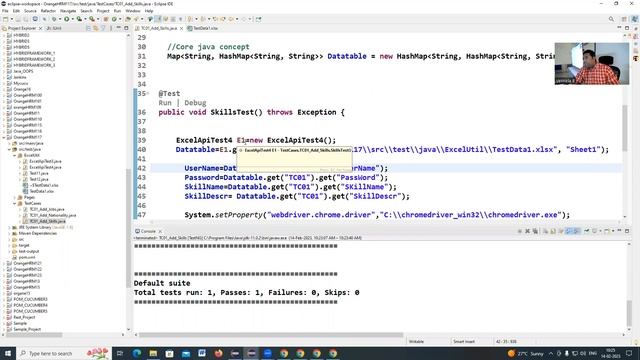This screenshot has width=640, height=360.
Task: Close the Project Explorer tab
Action: (40, 28)
